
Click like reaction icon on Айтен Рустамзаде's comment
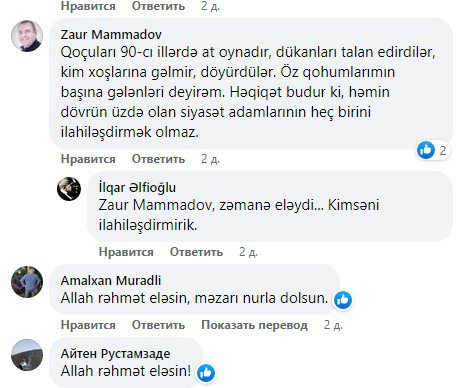coord(206,372)
